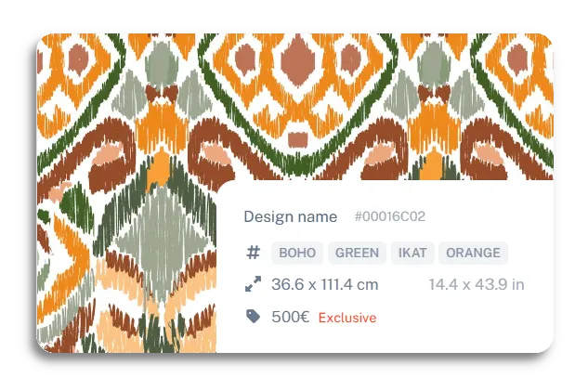Click the largest terracotta diamond in the pattern
The width and height of the screenshot is (588, 391).
pyautogui.click(x=298, y=60)
